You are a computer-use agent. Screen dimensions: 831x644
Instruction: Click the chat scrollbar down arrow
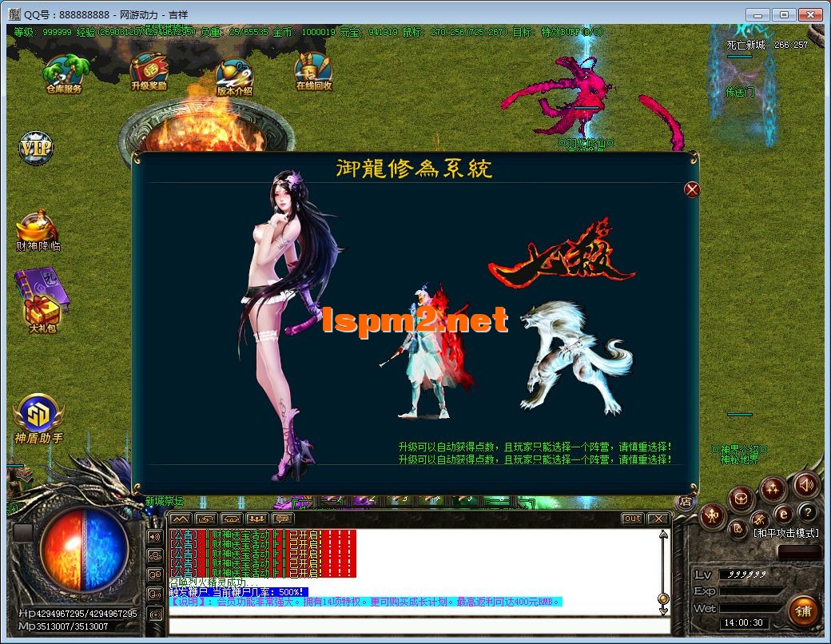click(x=663, y=611)
